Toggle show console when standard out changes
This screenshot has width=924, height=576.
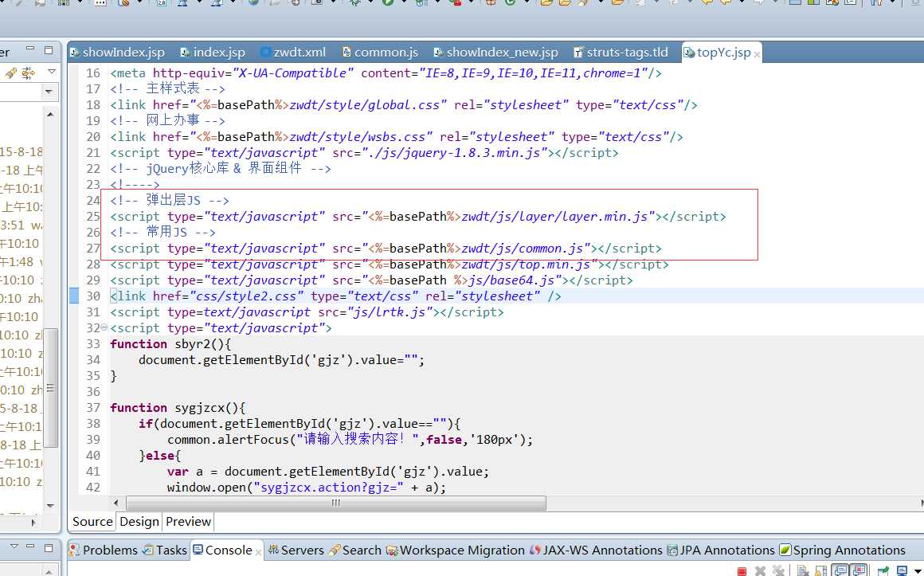(841, 570)
